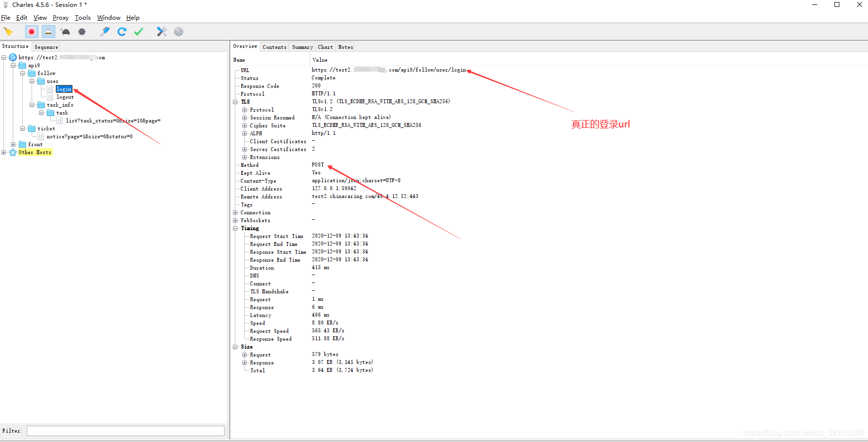Click the Other Hosts cluster icon
This screenshot has height=442, width=868.
pos(13,153)
